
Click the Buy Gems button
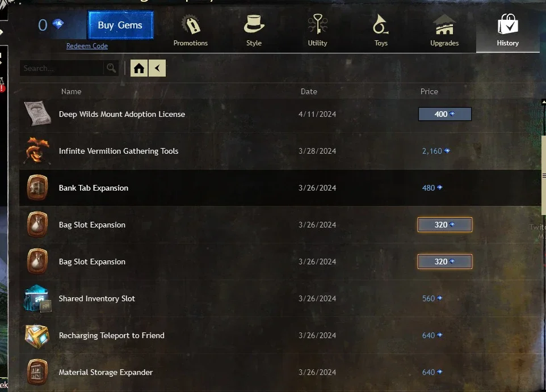pyautogui.click(x=120, y=25)
